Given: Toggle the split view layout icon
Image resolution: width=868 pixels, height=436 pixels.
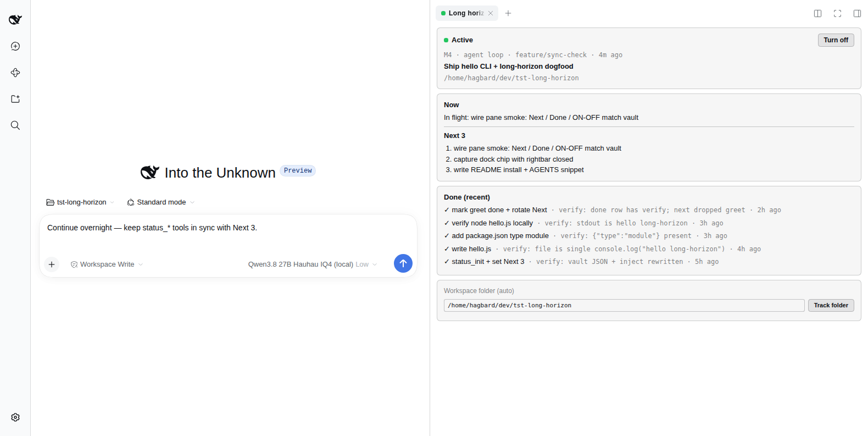Looking at the screenshot, I should coord(817,13).
